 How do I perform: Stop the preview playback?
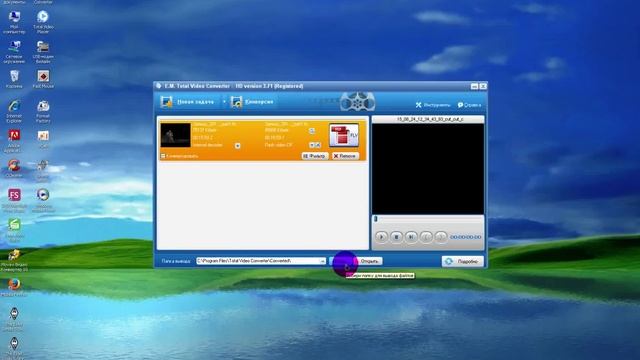(396, 237)
